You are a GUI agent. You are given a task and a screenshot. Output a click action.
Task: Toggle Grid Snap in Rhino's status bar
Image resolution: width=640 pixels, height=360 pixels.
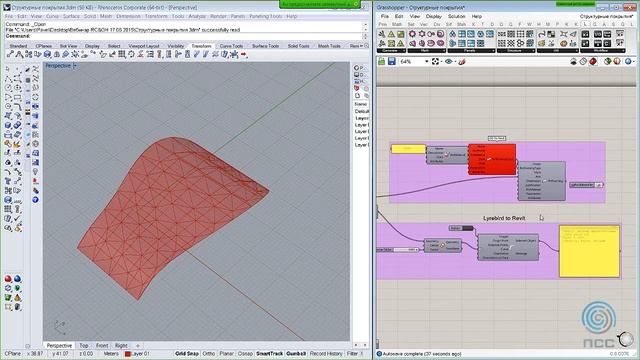click(187, 353)
